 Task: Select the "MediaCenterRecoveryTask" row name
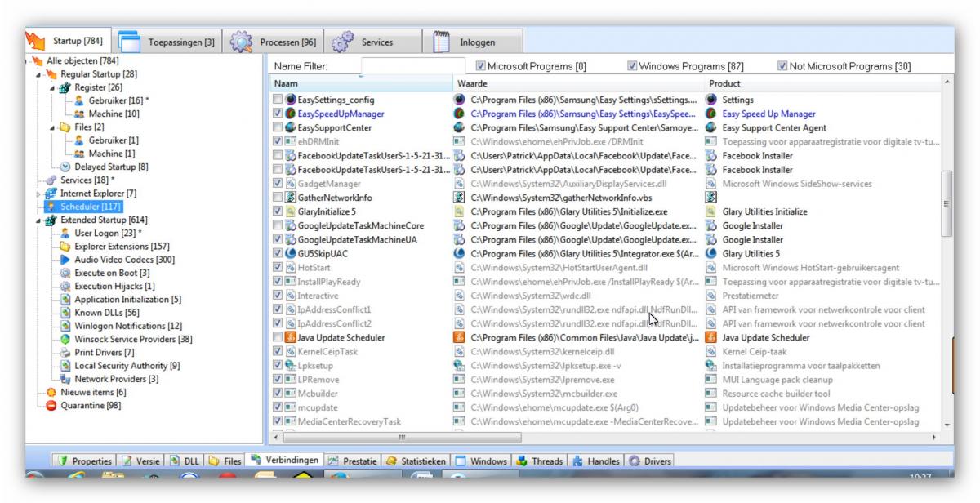350,421
